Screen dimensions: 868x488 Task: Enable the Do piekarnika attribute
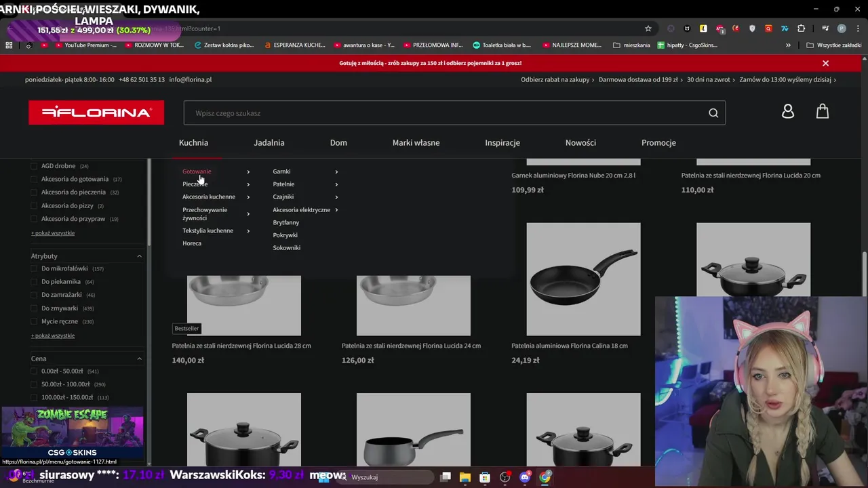tap(35, 282)
